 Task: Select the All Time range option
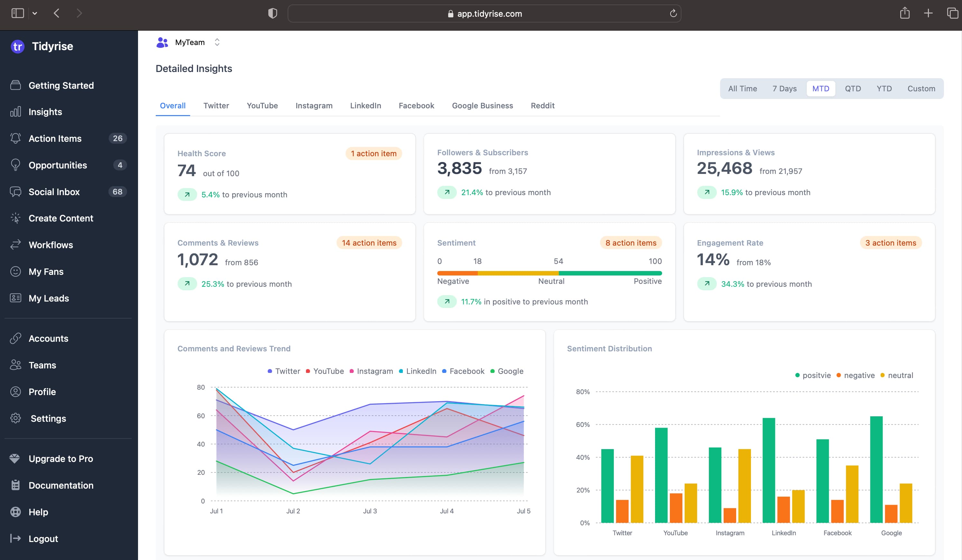coord(743,88)
